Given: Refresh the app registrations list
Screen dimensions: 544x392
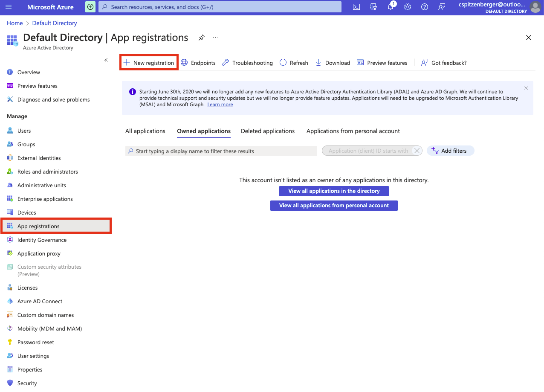Looking at the screenshot, I should pyautogui.click(x=294, y=63).
